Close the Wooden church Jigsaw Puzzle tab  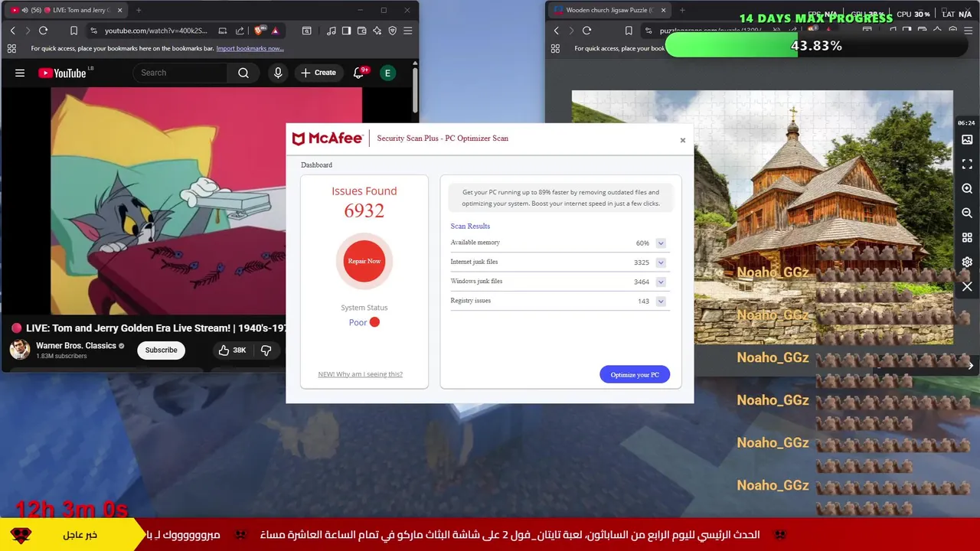663,10
